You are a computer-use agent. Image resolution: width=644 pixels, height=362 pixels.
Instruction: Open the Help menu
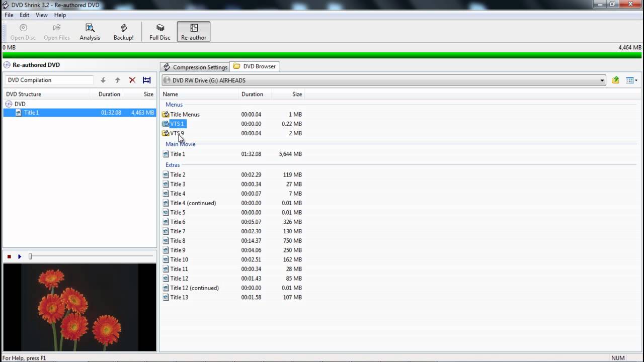pyautogui.click(x=60, y=15)
